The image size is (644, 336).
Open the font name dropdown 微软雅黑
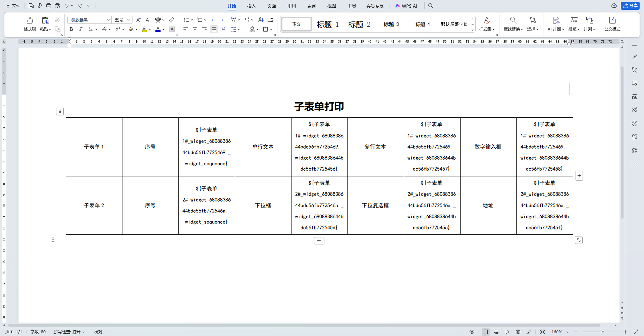[108, 20]
